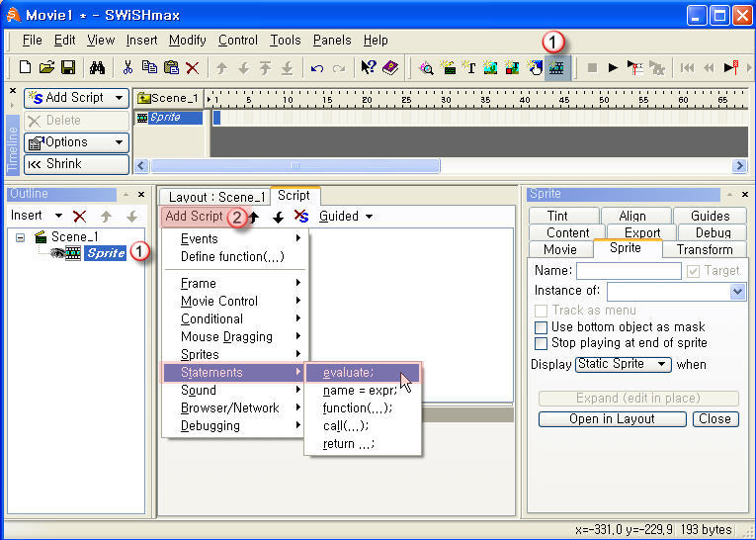Click the Play to end marker icon

(731, 67)
